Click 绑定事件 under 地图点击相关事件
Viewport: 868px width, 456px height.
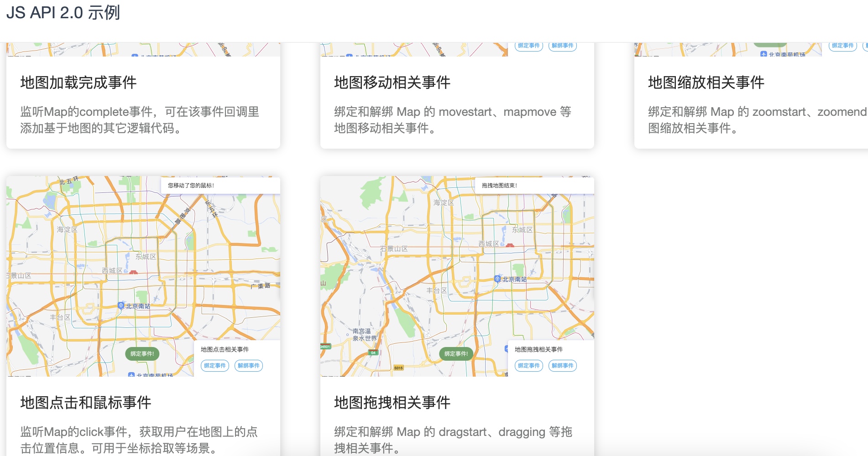click(x=215, y=366)
